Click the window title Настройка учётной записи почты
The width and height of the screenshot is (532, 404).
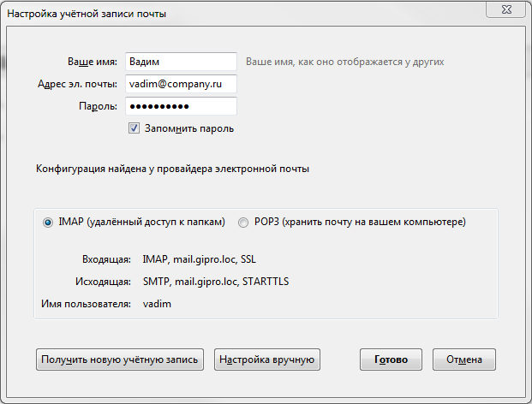tap(87, 14)
